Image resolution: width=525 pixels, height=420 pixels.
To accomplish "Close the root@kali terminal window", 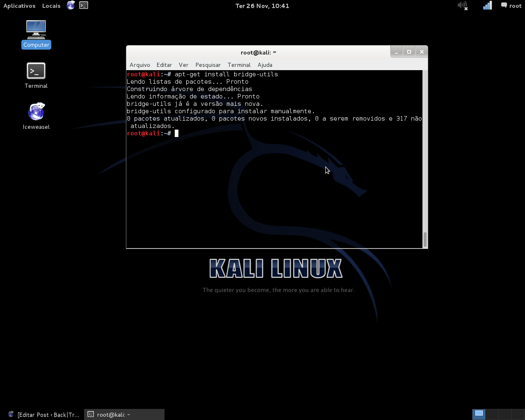I will (422, 52).
